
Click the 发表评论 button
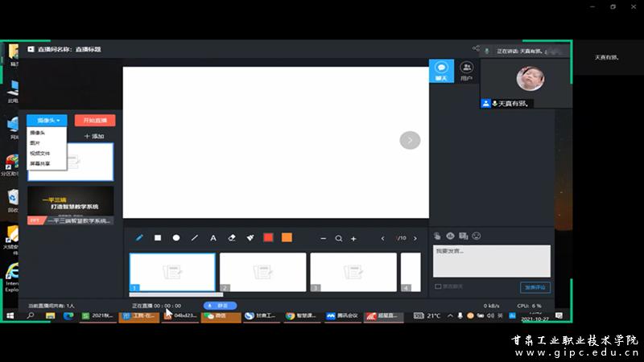tap(535, 287)
